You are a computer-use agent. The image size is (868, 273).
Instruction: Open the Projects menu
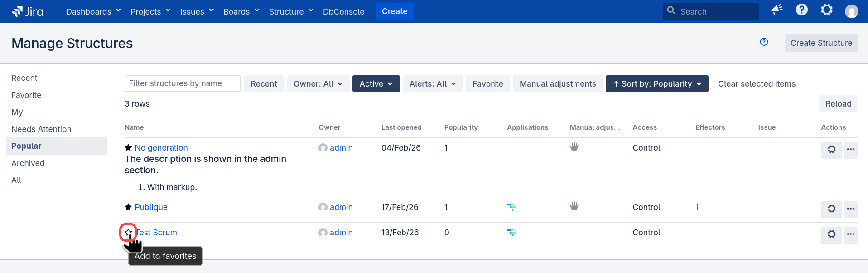click(x=150, y=11)
